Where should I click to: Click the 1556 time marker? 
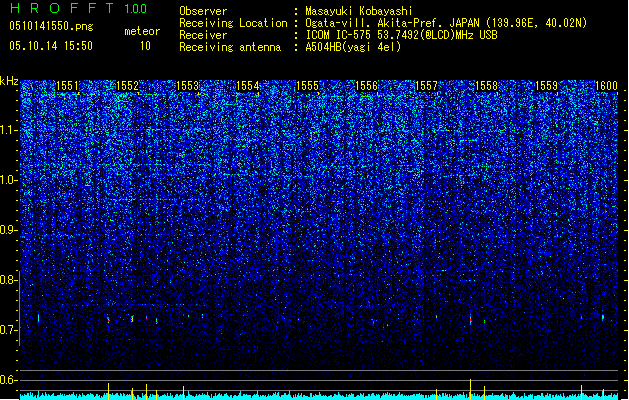(367, 86)
